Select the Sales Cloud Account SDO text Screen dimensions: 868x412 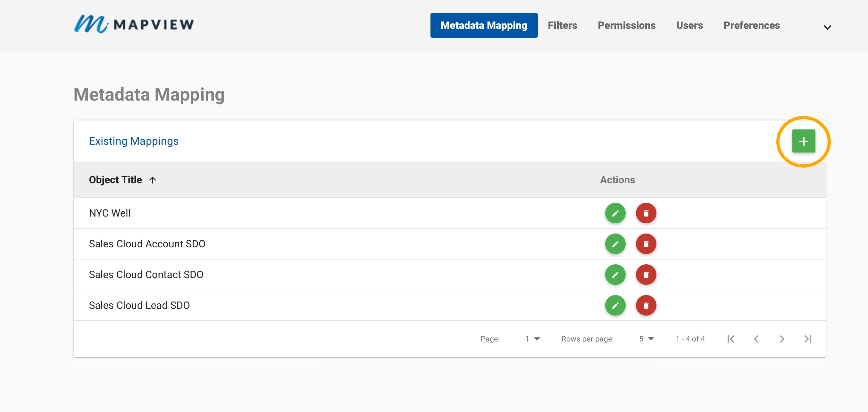tap(147, 244)
